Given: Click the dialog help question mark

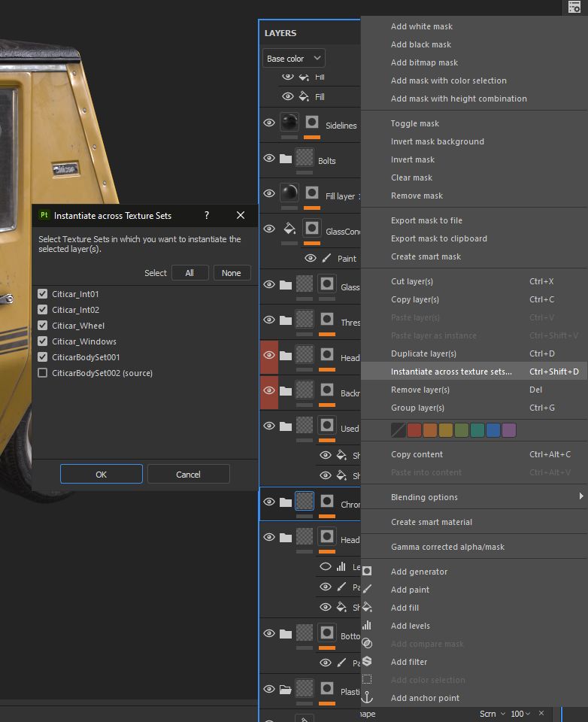Looking at the screenshot, I should click(x=207, y=215).
